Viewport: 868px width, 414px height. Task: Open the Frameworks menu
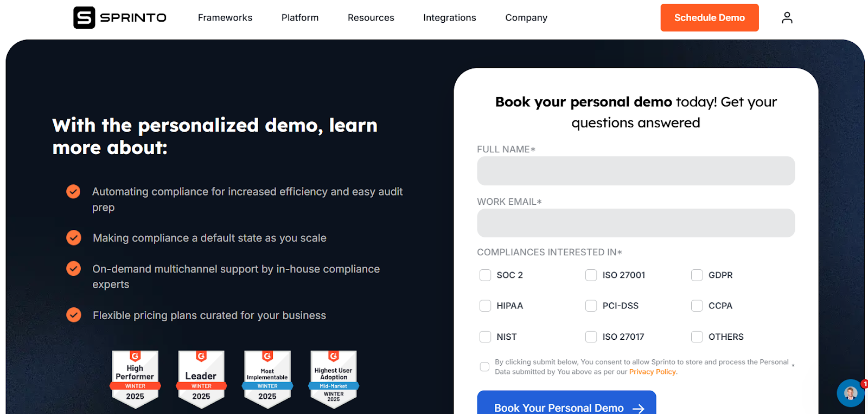(225, 18)
